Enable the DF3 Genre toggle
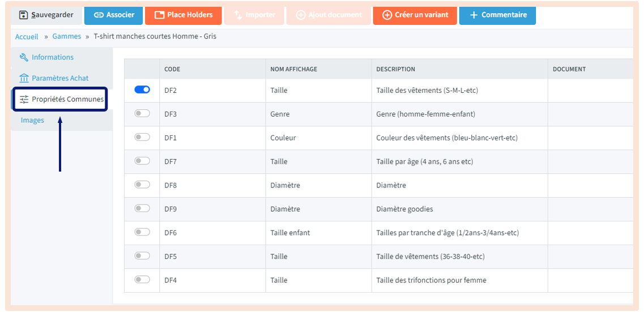 (x=142, y=114)
